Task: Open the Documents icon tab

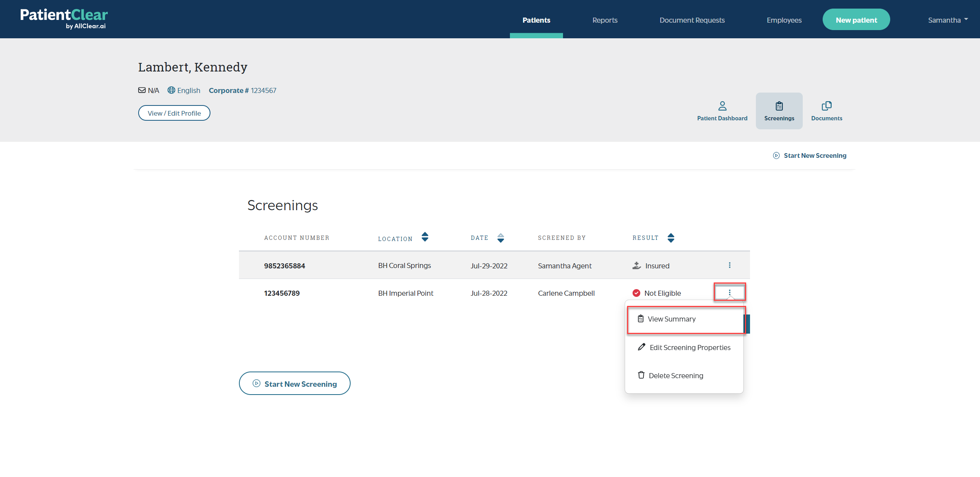Action: click(x=826, y=106)
